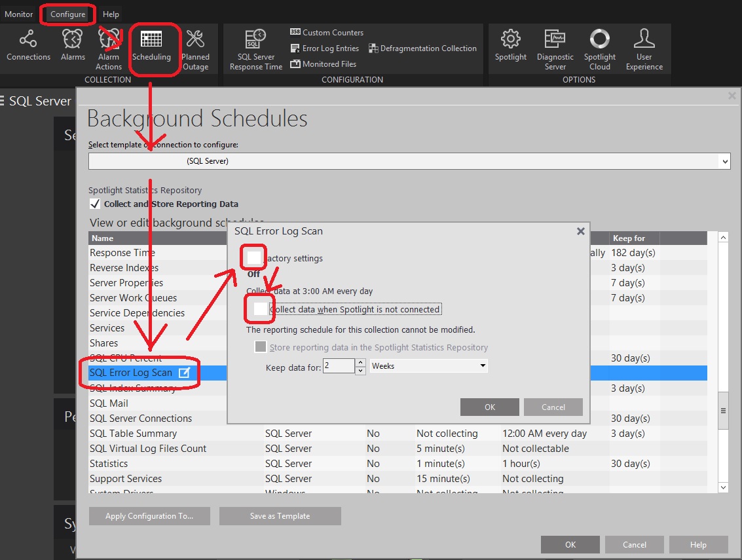
Task: Open Error Log Entries configuration
Action: tap(325, 48)
